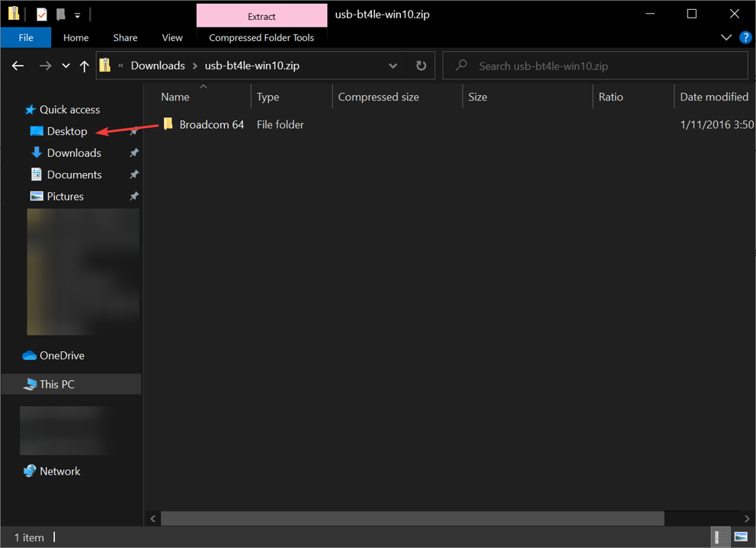Switch to Details view in the status bar

point(720,537)
